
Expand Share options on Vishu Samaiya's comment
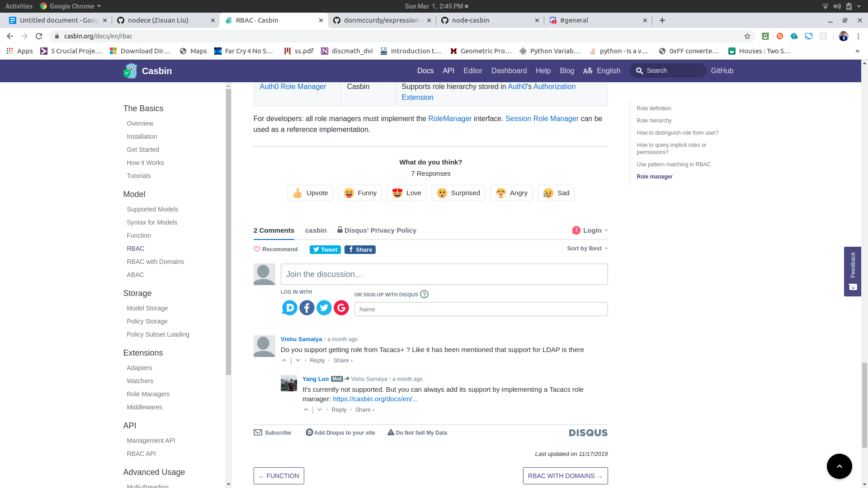(343, 360)
